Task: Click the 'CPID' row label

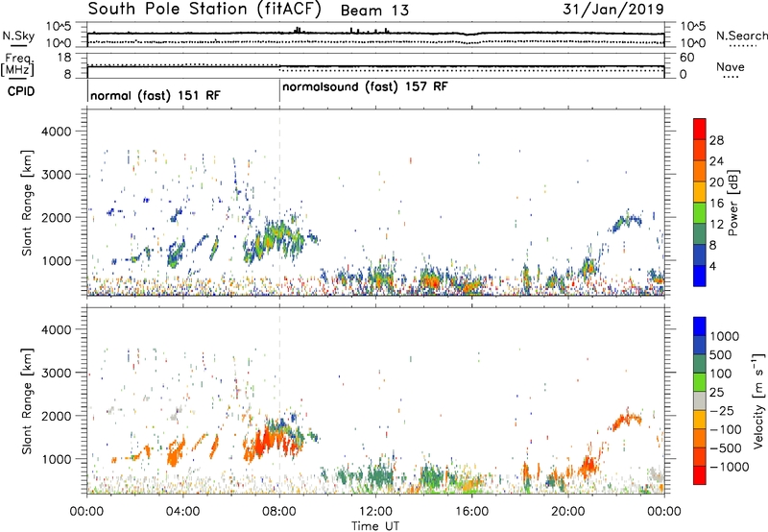Action: [x=21, y=91]
